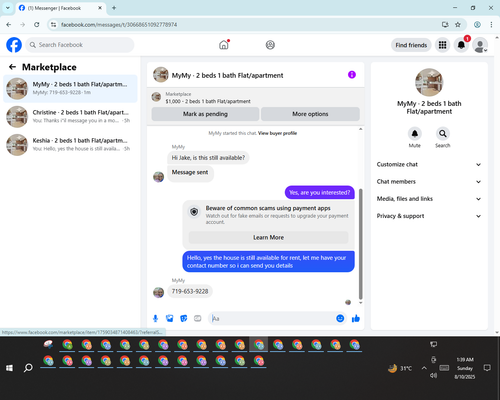Click the chat scrollbar up arrow
Image resolution: width=500 pixels, height=400 pixels.
click(x=360, y=129)
